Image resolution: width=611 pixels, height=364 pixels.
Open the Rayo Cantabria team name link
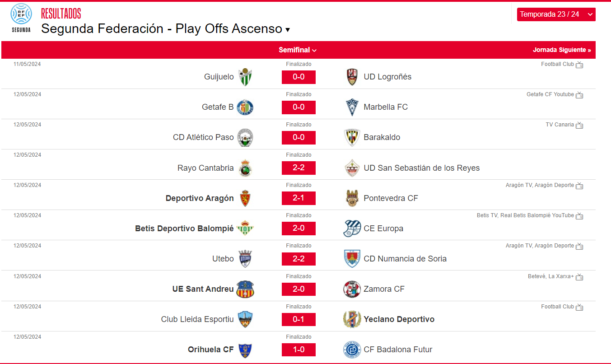click(205, 168)
